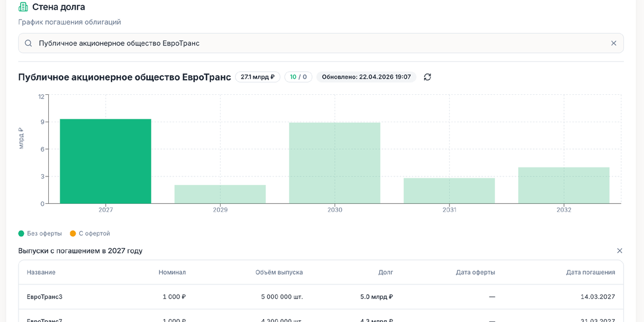
Task: Select the 2029 bar in the chart
Action: 220,194
